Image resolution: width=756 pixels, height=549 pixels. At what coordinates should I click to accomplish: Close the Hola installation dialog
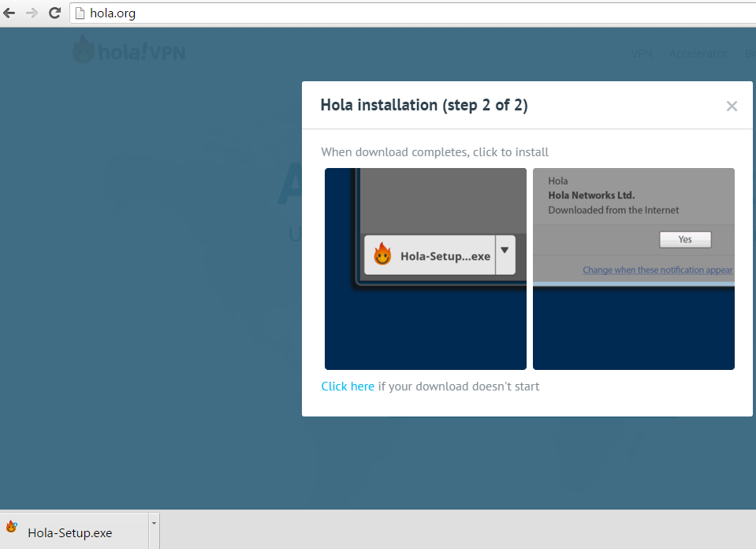click(x=732, y=106)
